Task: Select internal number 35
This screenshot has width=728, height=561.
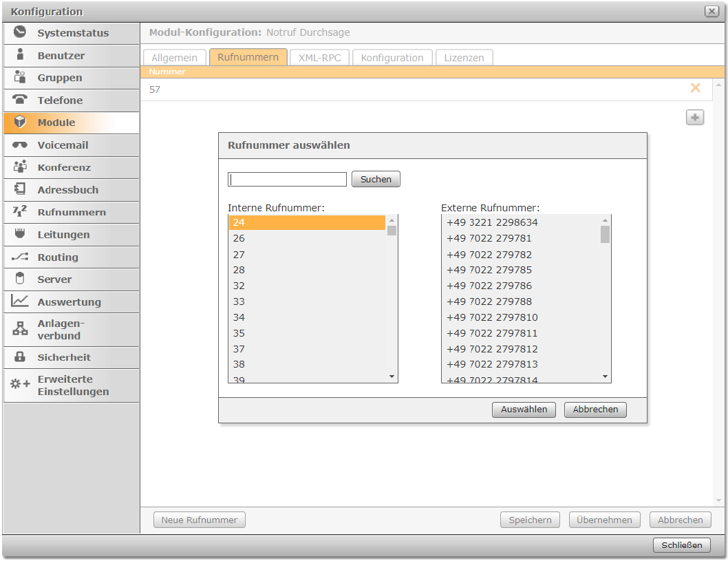Action: coord(308,333)
